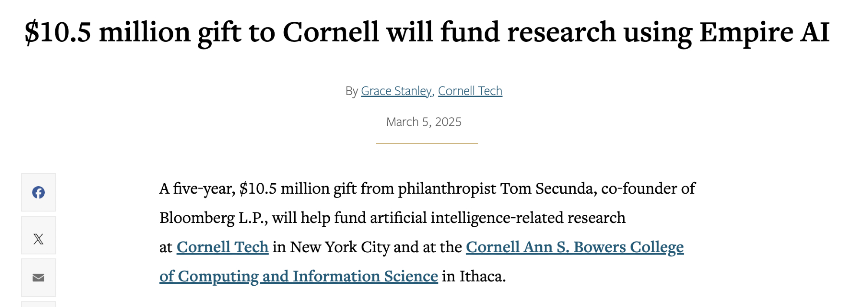868x307 pixels.
Task: Click "Bloomberg L.P." in the article text
Action: click(214, 218)
